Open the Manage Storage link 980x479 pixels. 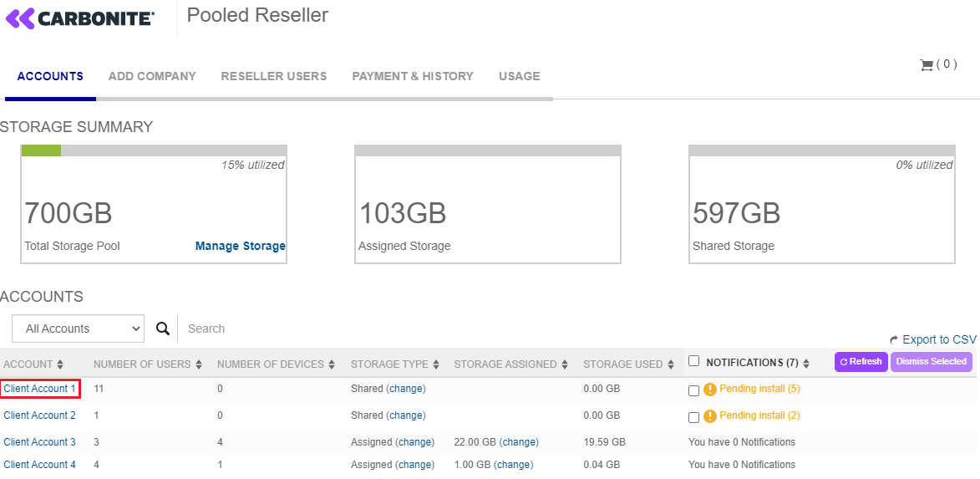(240, 246)
